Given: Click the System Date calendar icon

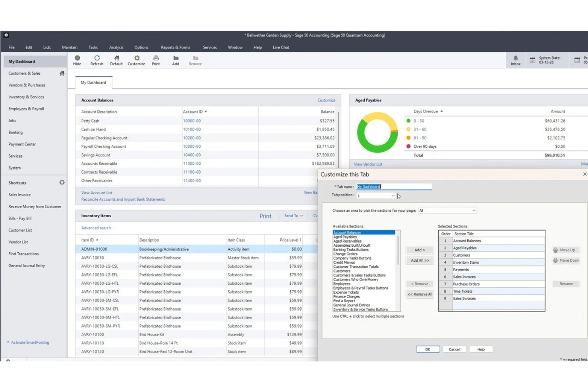Looking at the screenshot, I should (x=532, y=60).
